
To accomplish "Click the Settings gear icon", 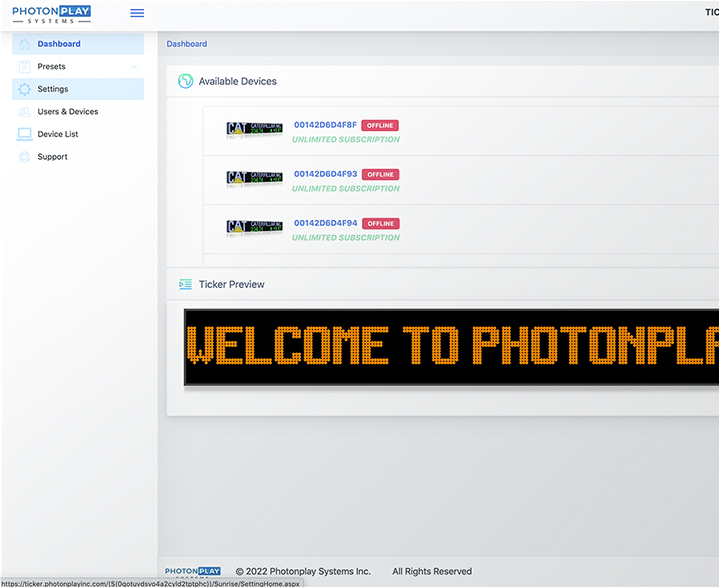I will coord(24,89).
